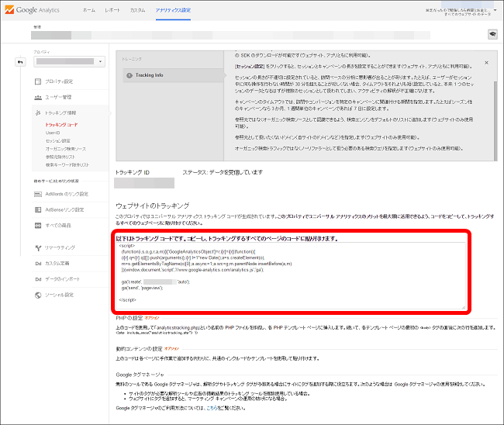Open セッション設定 in the sidebar
The image size is (504, 425).
click(58, 141)
